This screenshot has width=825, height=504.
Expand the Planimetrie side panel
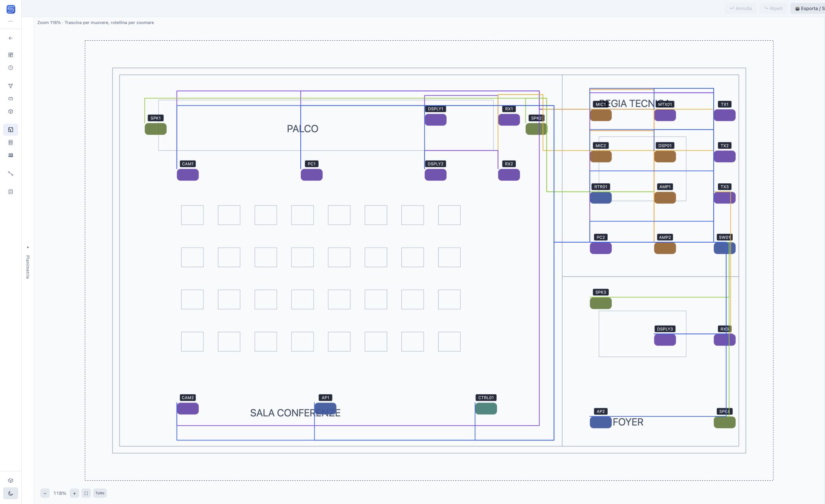(x=28, y=264)
